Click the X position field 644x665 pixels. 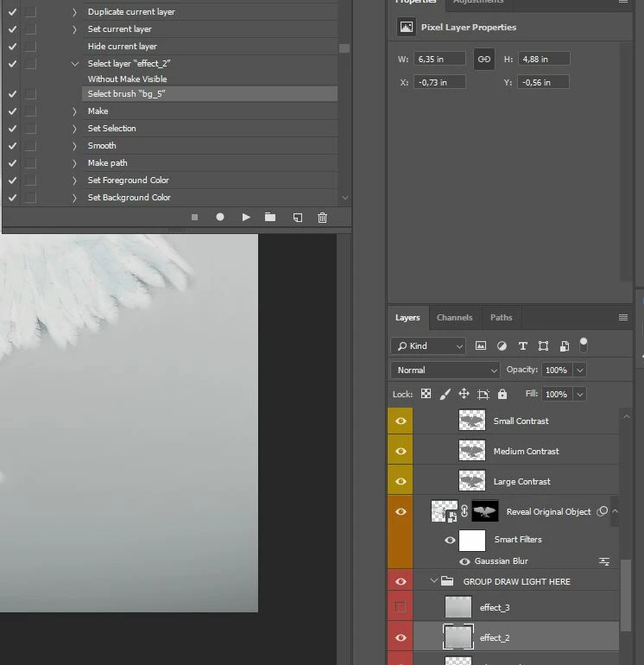click(439, 82)
